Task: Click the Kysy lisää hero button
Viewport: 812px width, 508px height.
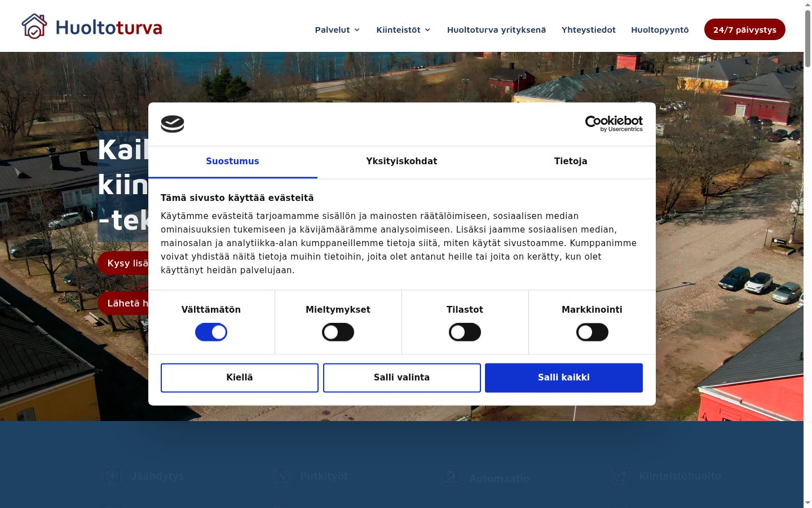Action: point(123,264)
